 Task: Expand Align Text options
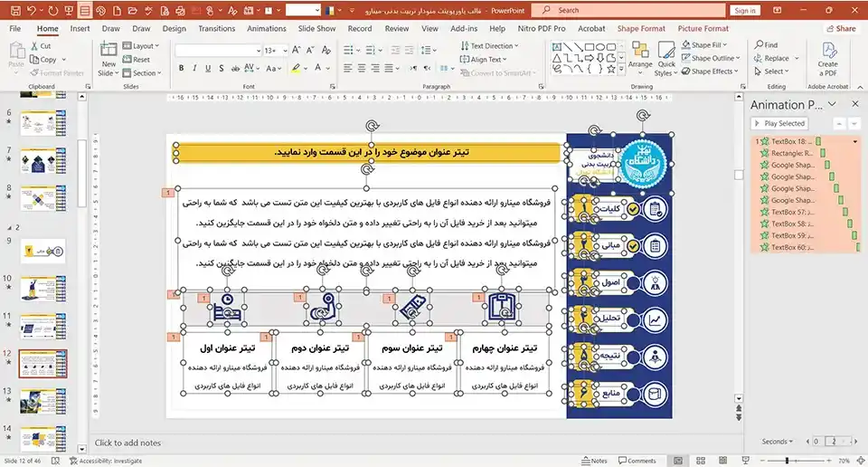point(484,59)
